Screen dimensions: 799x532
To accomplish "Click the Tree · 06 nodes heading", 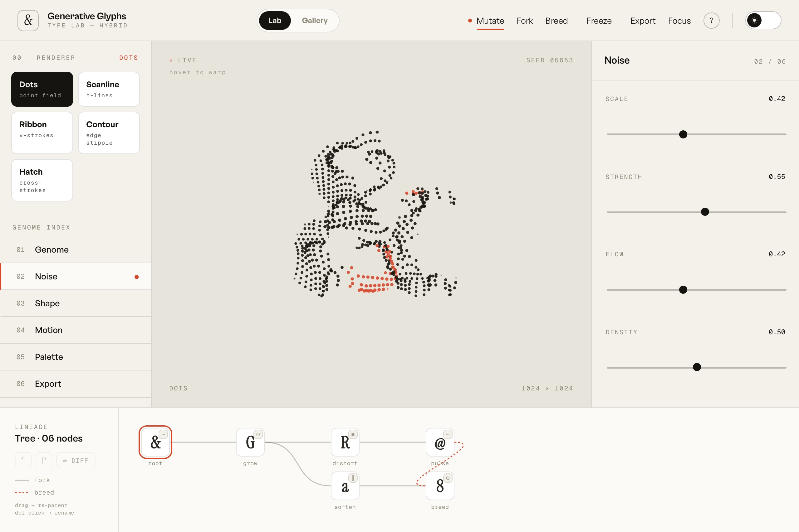I will pyautogui.click(x=49, y=438).
